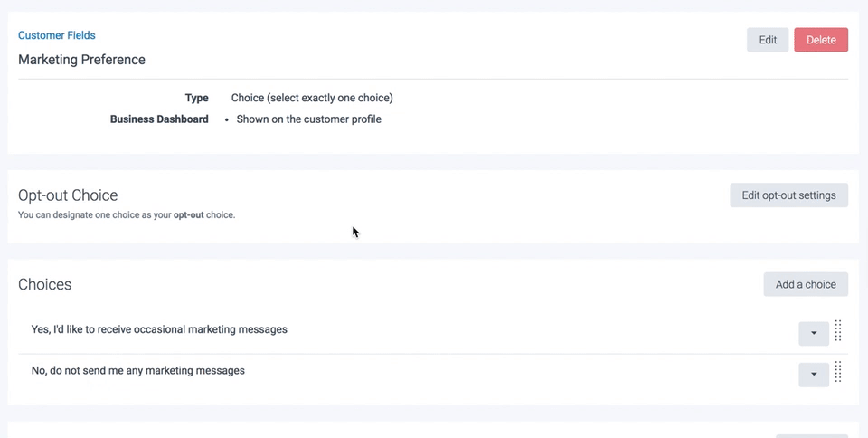The width and height of the screenshot is (868, 438).
Task: Click drag handle icon of No choice
Action: coord(838,372)
